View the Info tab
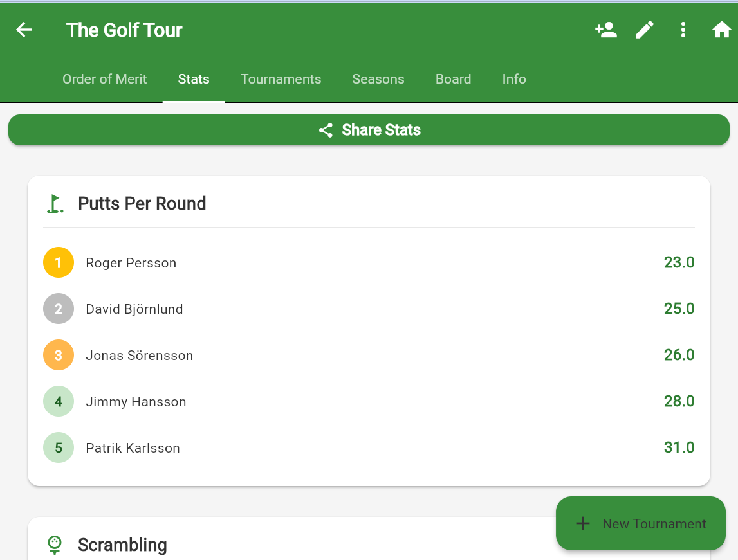 tap(514, 79)
